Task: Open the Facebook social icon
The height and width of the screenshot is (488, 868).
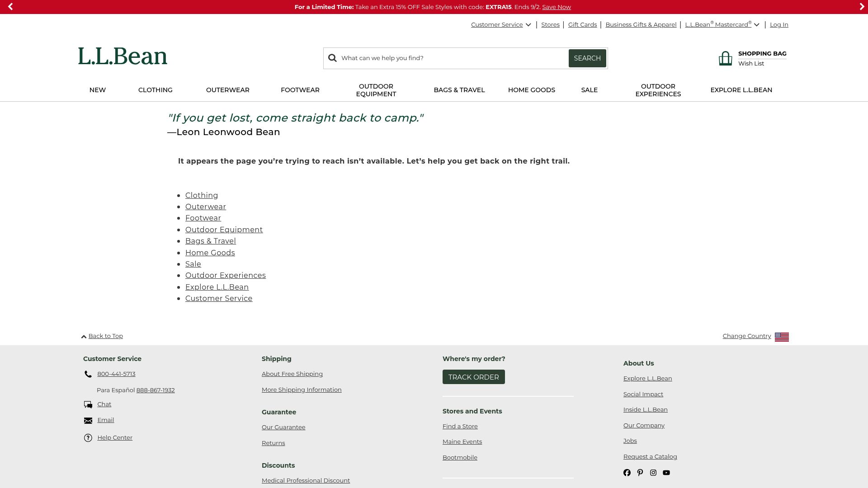Action: [x=627, y=473]
